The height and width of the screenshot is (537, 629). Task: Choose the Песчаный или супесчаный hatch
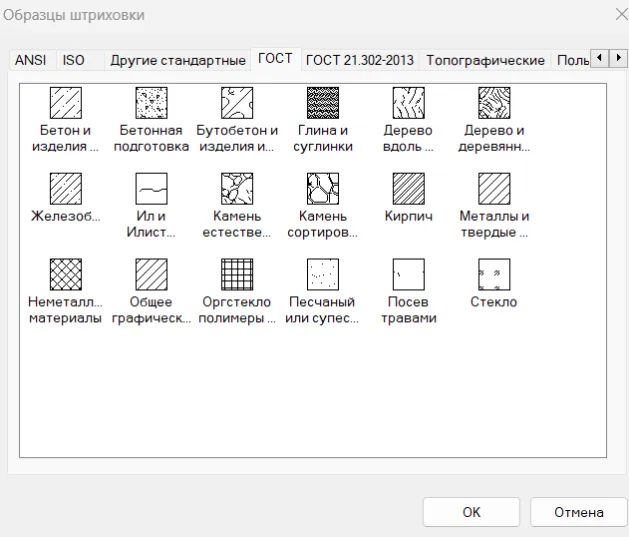(324, 274)
